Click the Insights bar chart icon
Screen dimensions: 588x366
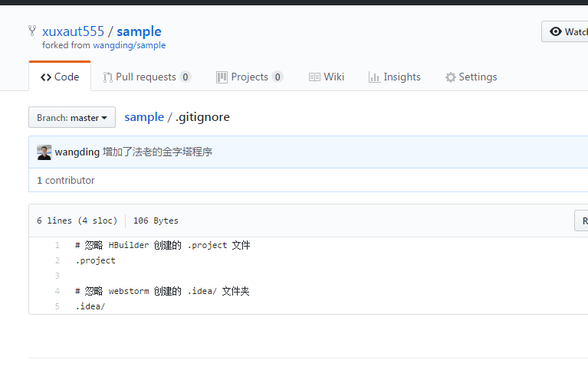click(x=374, y=77)
